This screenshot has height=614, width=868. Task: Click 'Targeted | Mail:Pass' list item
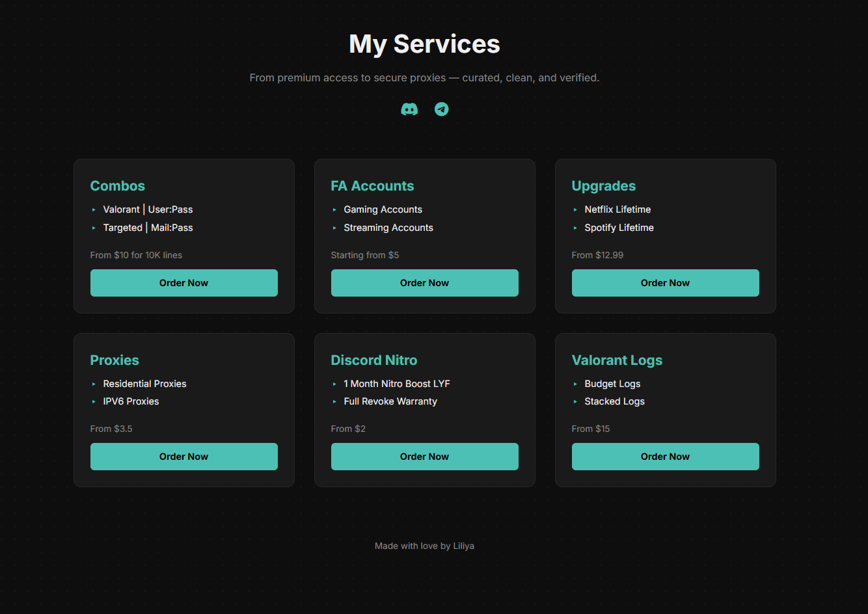148,228
